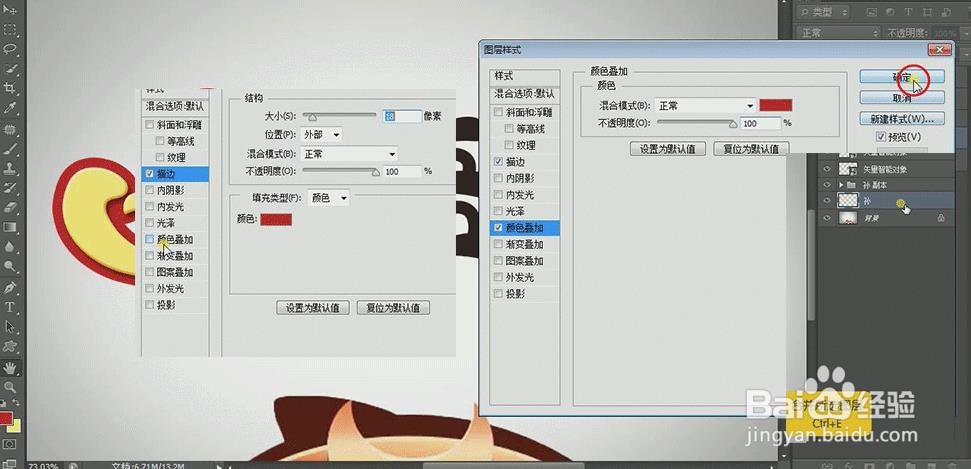This screenshot has height=469, width=971.
Task: Click 复位为默认值 in stroke settings panel
Action: (393, 308)
